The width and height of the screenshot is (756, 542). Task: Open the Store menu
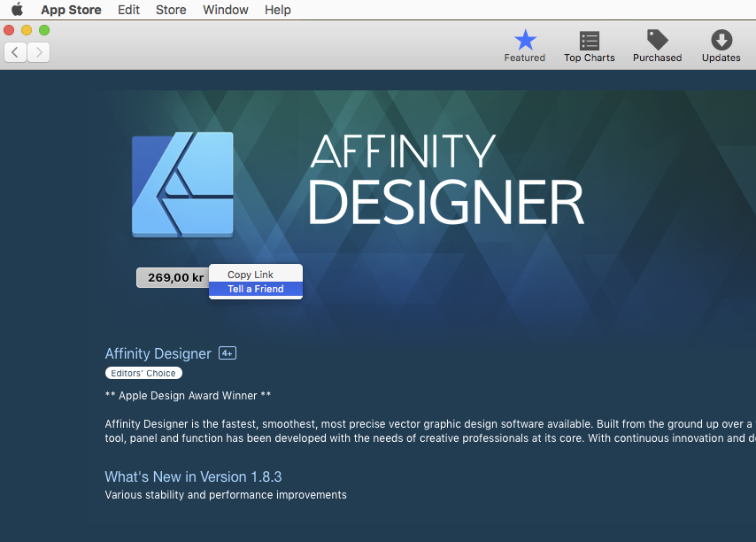coord(171,10)
